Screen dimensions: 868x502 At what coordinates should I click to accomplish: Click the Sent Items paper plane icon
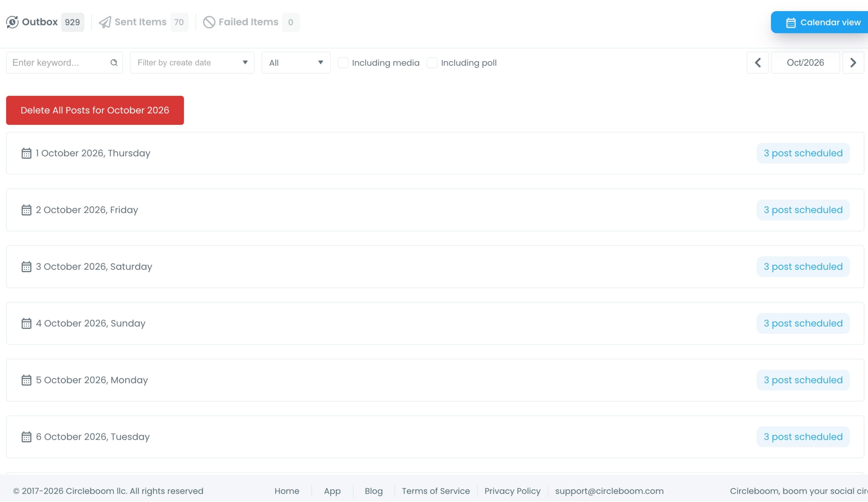click(105, 22)
